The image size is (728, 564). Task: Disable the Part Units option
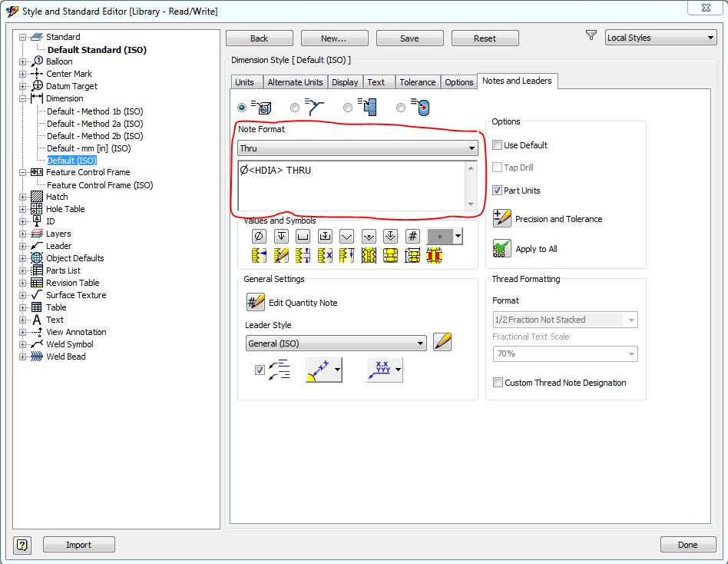click(498, 189)
